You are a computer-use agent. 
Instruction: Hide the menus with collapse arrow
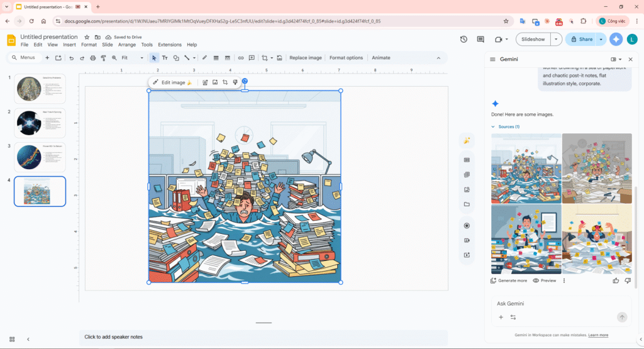[438, 58]
